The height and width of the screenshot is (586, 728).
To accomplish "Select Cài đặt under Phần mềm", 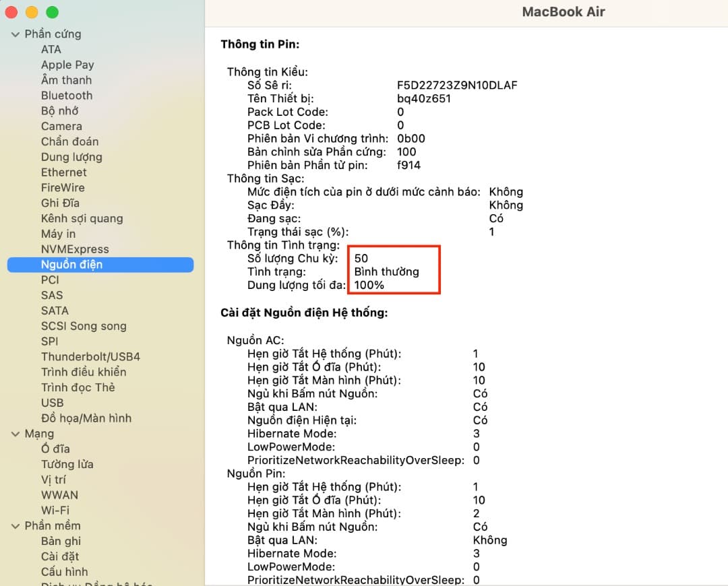I will click(61, 556).
